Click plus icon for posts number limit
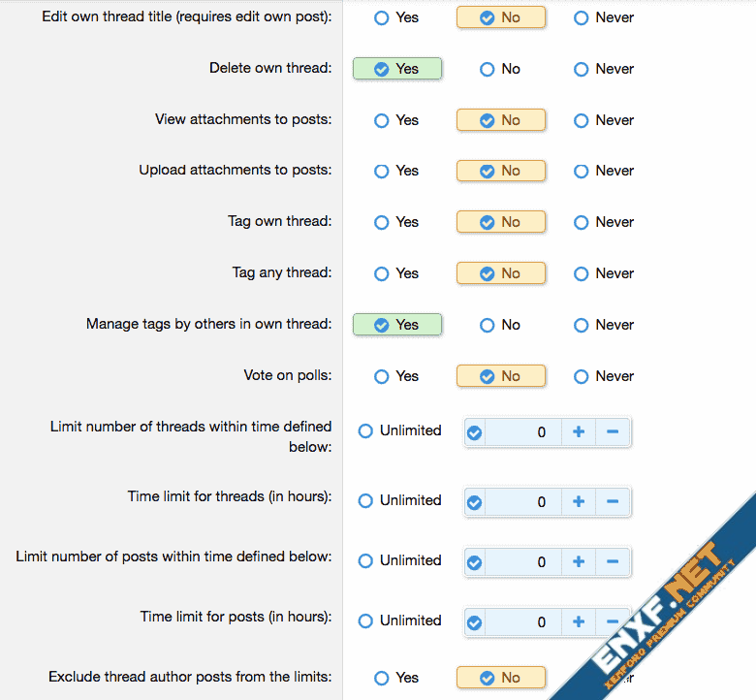Screen dimensions: 756x700 tap(579, 562)
